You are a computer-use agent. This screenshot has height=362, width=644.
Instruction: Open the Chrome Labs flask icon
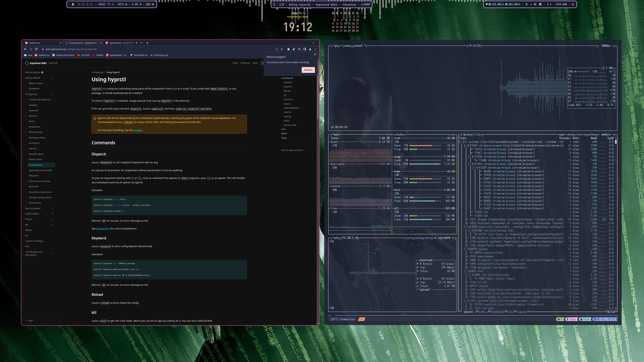(294, 49)
